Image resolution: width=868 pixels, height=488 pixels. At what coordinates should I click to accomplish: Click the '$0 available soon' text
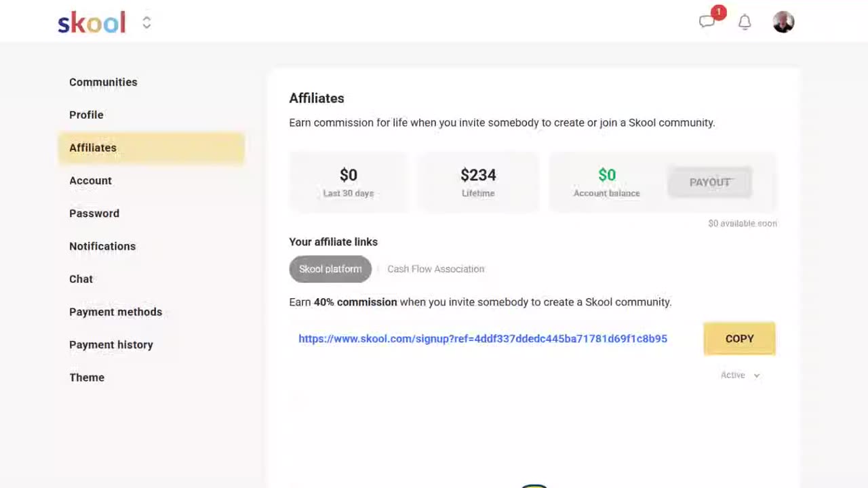743,224
